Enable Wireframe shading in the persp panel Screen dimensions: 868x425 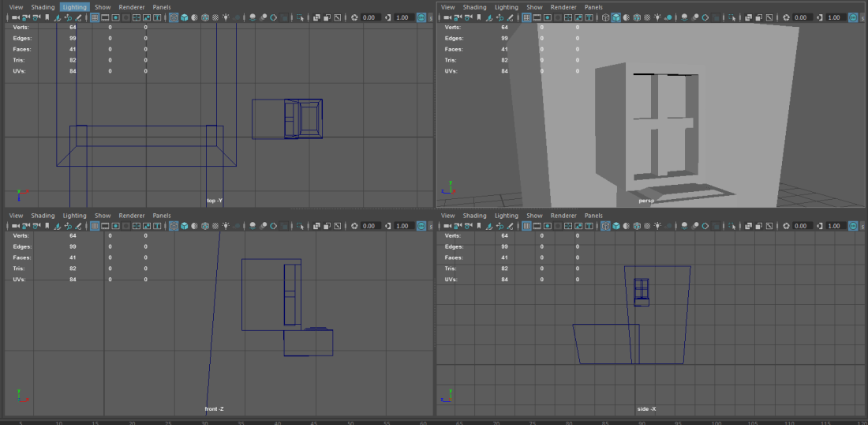tap(605, 17)
